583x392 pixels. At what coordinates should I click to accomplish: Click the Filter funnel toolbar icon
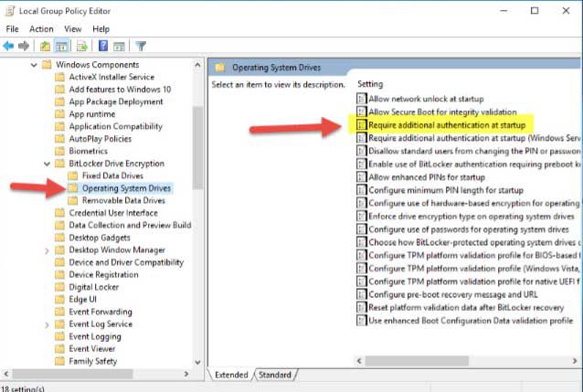point(141,45)
